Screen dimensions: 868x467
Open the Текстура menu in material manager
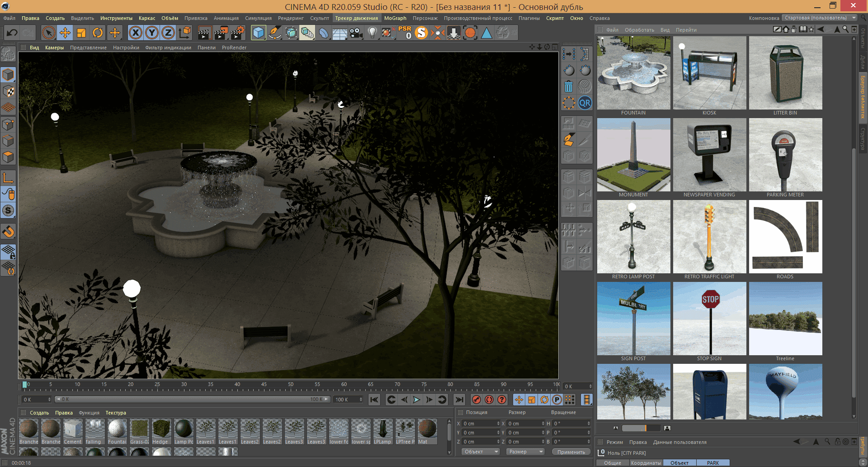coord(116,413)
